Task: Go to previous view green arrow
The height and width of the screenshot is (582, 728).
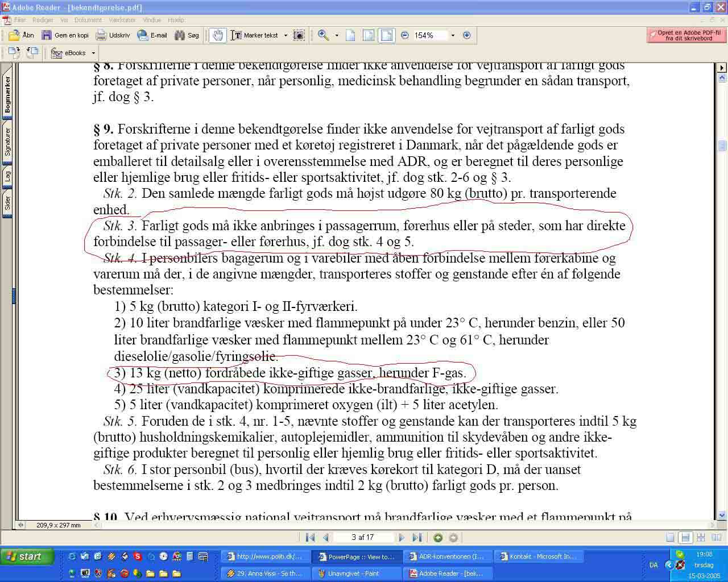Action: coord(438,538)
